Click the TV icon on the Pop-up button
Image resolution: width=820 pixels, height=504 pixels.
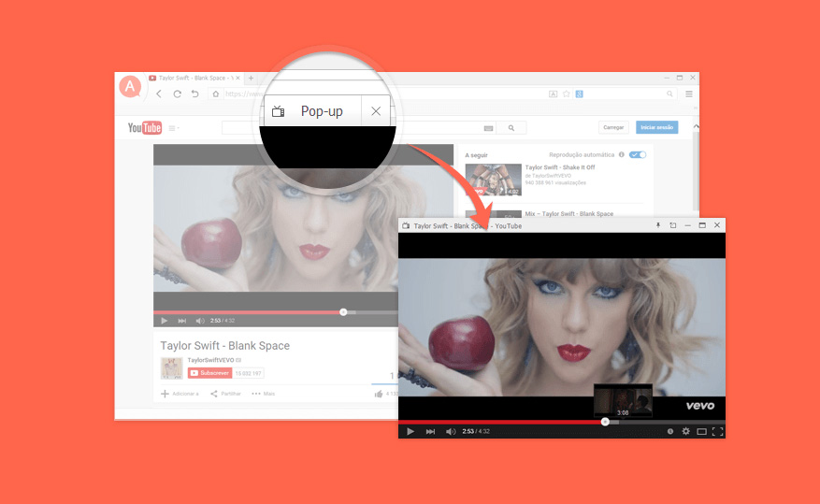point(279,111)
